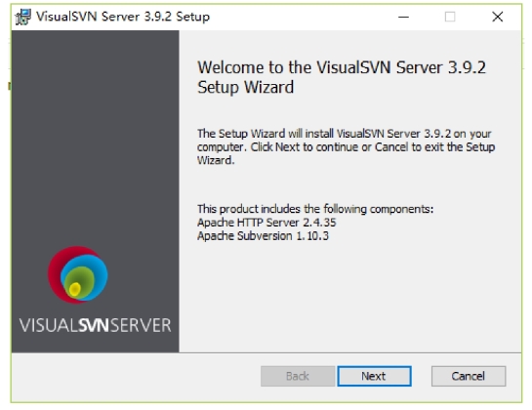The height and width of the screenshot is (410, 532).
Task: Click the yellow innermost circle of the logo
Action: 74,289
